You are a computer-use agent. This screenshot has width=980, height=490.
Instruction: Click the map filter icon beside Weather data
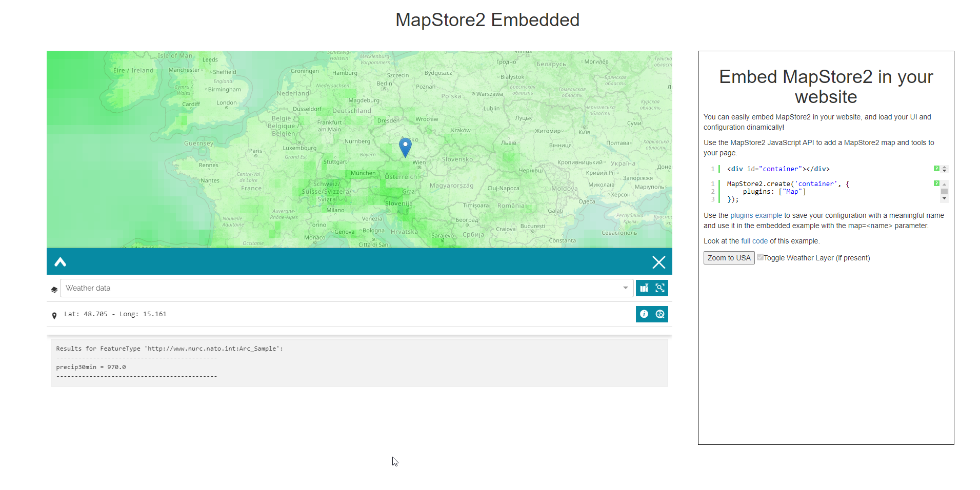(644, 288)
